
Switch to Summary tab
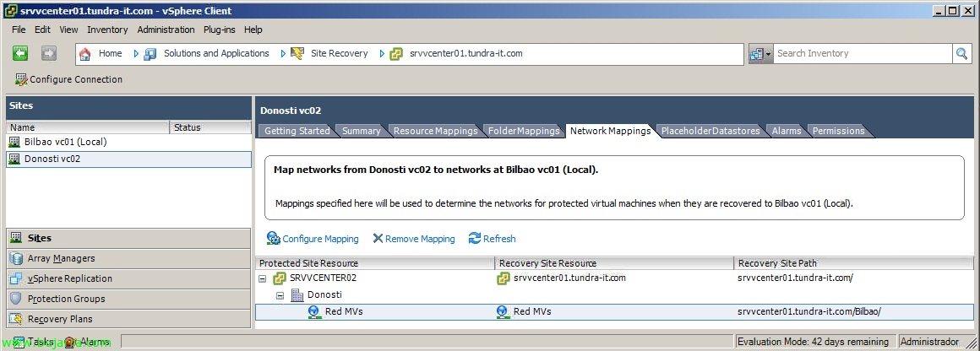click(362, 131)
